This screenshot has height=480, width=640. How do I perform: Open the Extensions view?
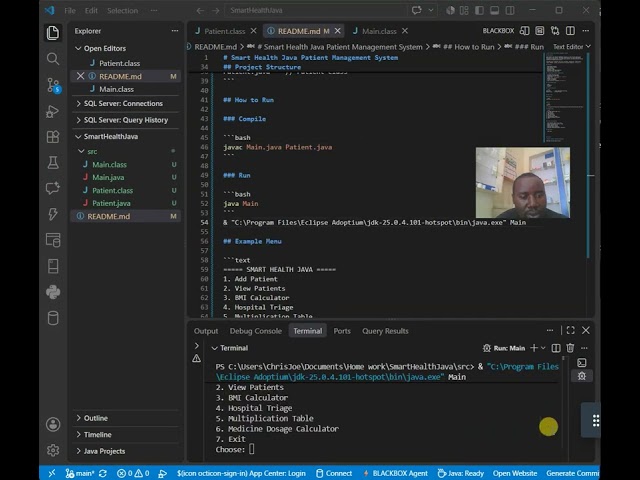tap(53, 137)
